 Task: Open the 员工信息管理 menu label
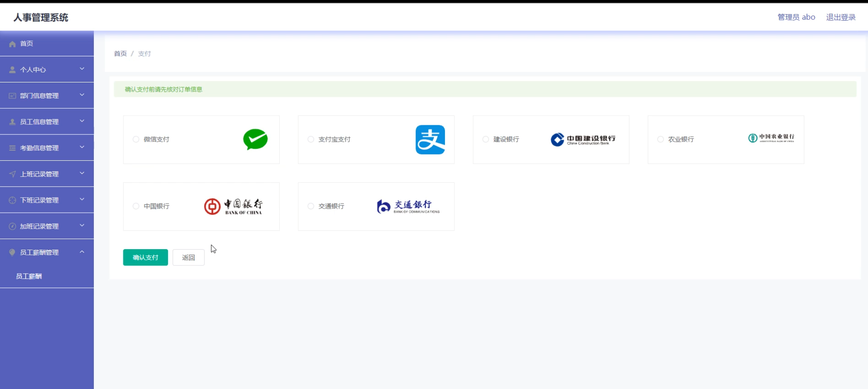[x=39, y=122]
